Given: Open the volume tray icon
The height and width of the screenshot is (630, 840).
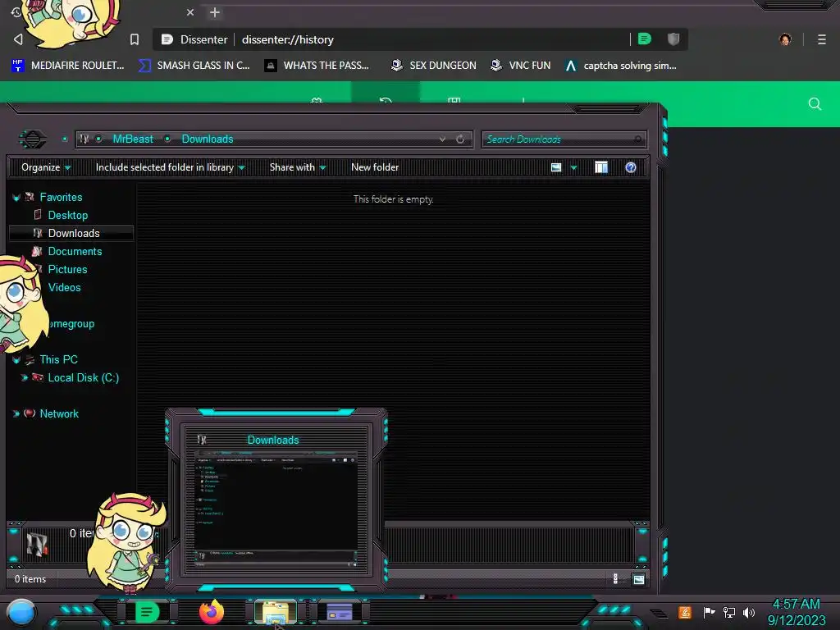Looking at the screenshot, I should click(749, 612).
